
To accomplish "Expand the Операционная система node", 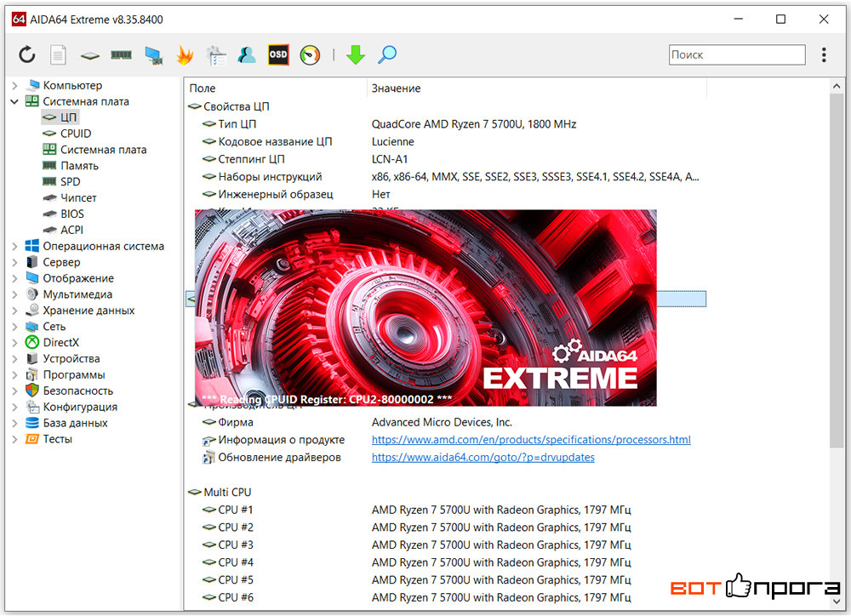I will click(x=14, y=247).
